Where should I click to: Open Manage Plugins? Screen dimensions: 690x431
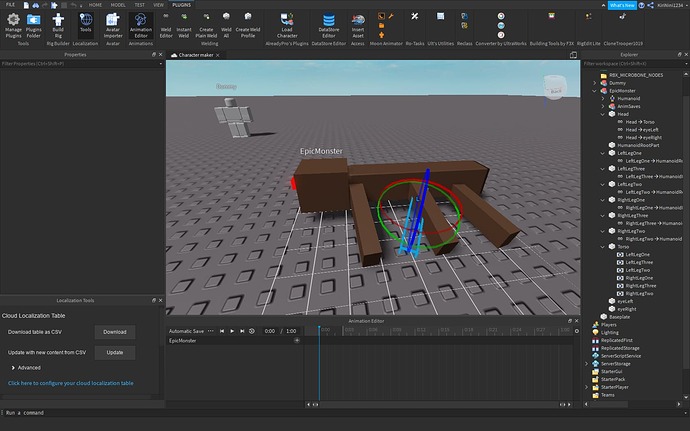click(x=13, y=25)
